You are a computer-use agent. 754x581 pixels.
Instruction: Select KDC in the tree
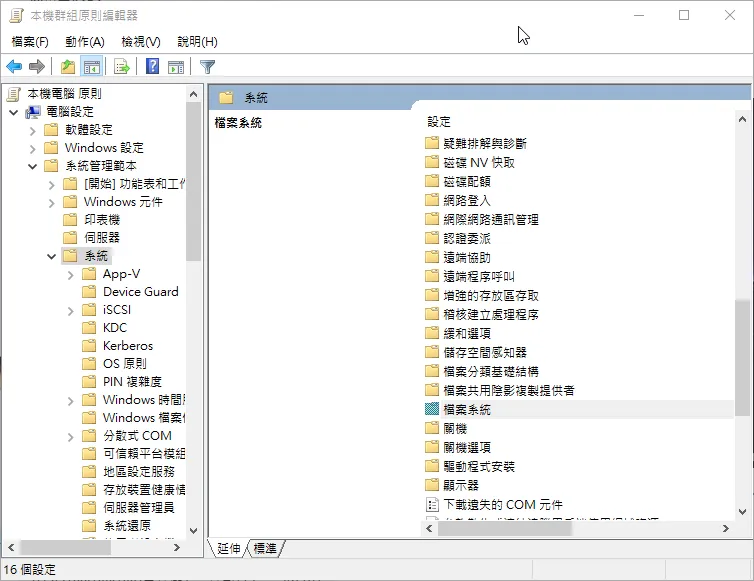(115, 328)
